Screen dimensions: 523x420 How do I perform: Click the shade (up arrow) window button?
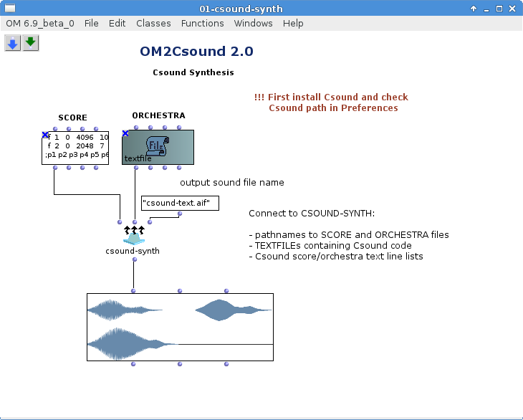click(474, 9)
